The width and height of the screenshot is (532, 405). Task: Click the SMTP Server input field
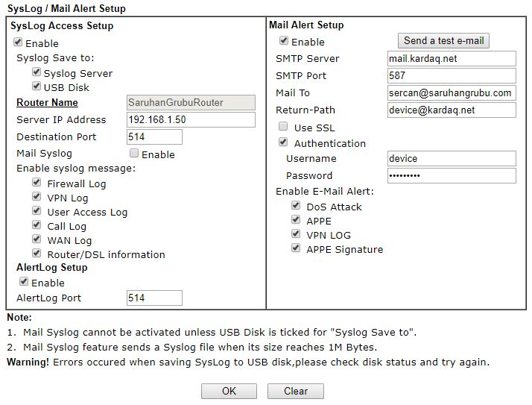452,58
